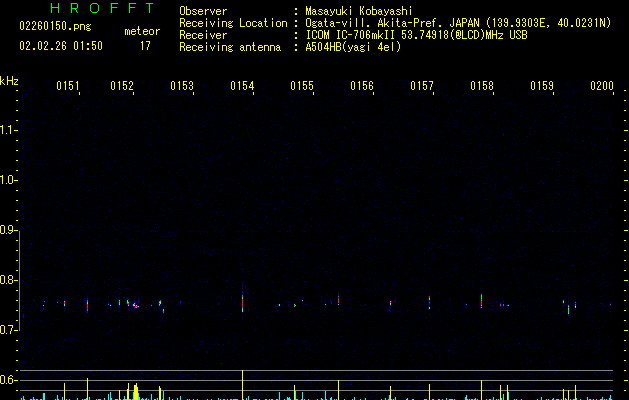Click the 0156 time axis marker

point(362,86)
